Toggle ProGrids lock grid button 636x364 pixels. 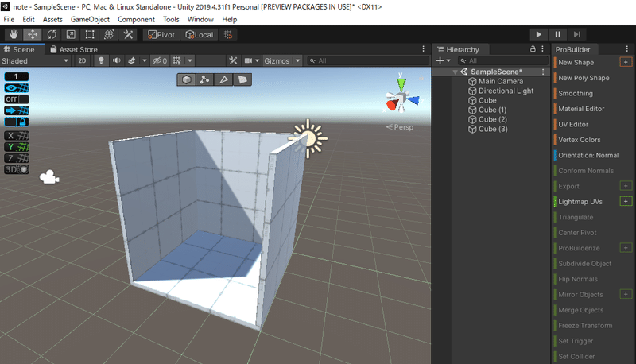17,122
